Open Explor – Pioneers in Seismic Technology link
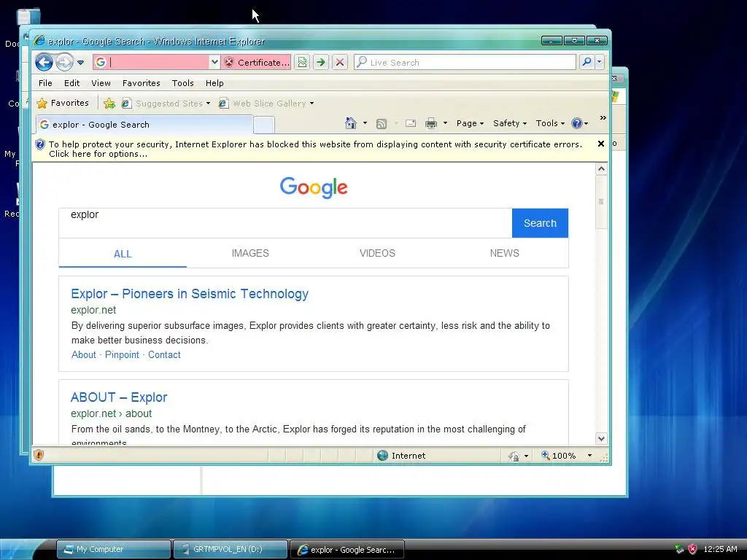 pyautogui.click(x=190, y=294)
